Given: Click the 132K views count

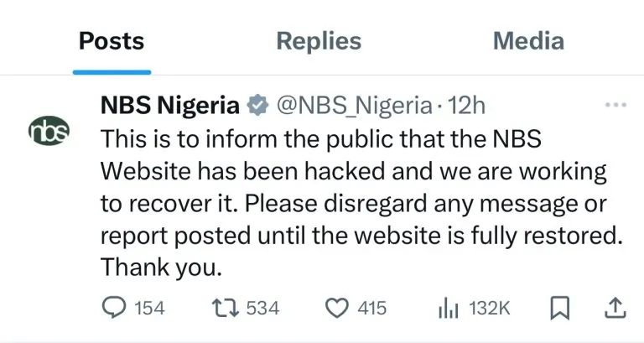Looking at the screenshot, I should [x=489, y=309].
